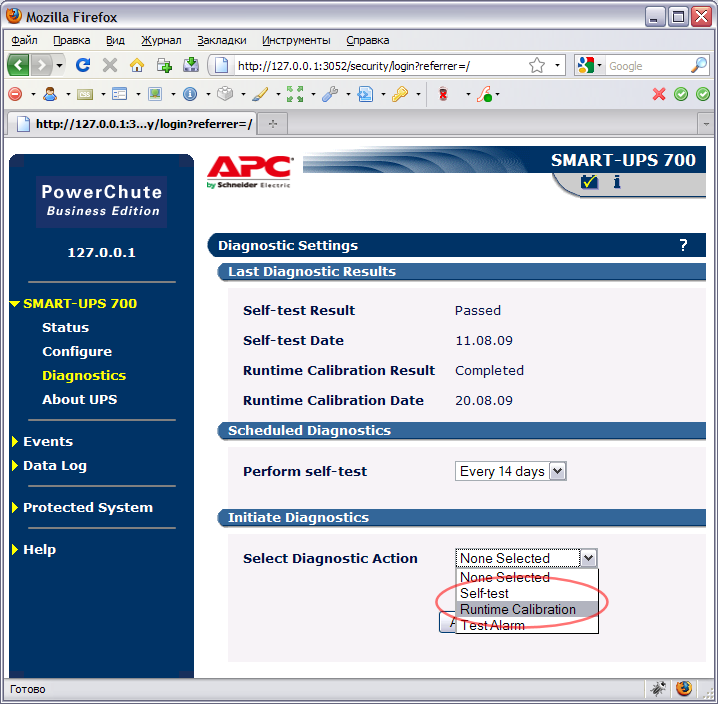Click the APC by Schneider Electric logo

(x=250, y=172)
